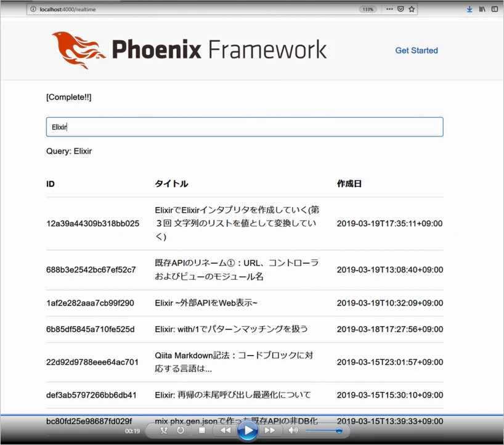Bookmark this page with the star icon

point(412,9)
